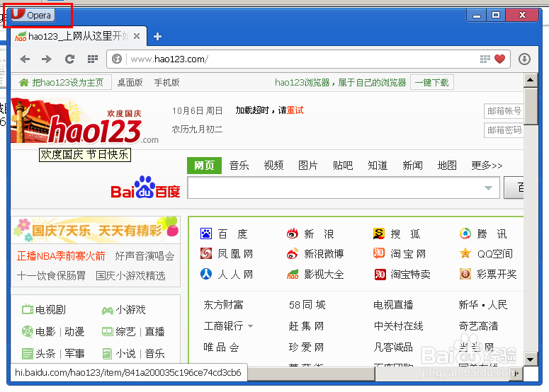Click the 腾讯 icon
The image size is (549, 392).
pyautogui.click(x=465, y=234)
